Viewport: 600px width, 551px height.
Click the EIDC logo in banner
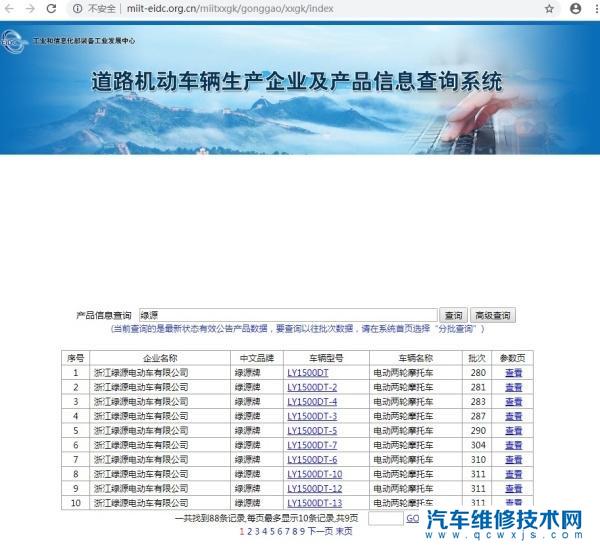coord(13,41)
